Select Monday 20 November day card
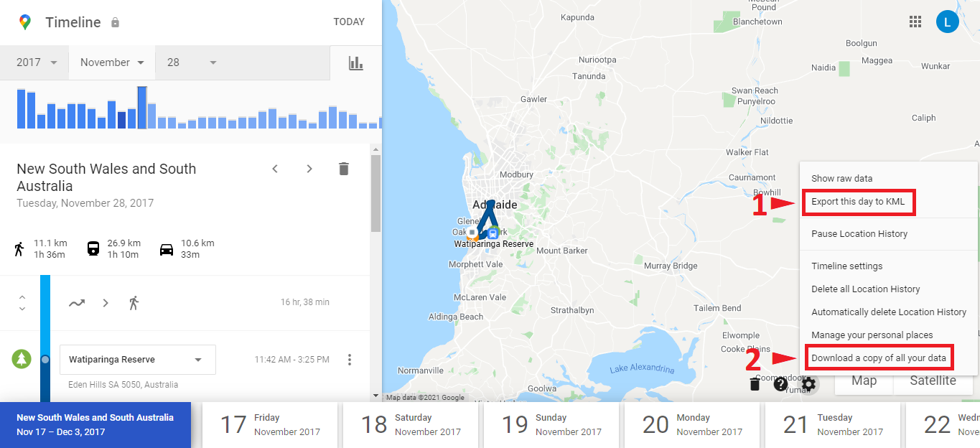The height and width of the screenshot is (448, 980). click(x=692, y=425)
